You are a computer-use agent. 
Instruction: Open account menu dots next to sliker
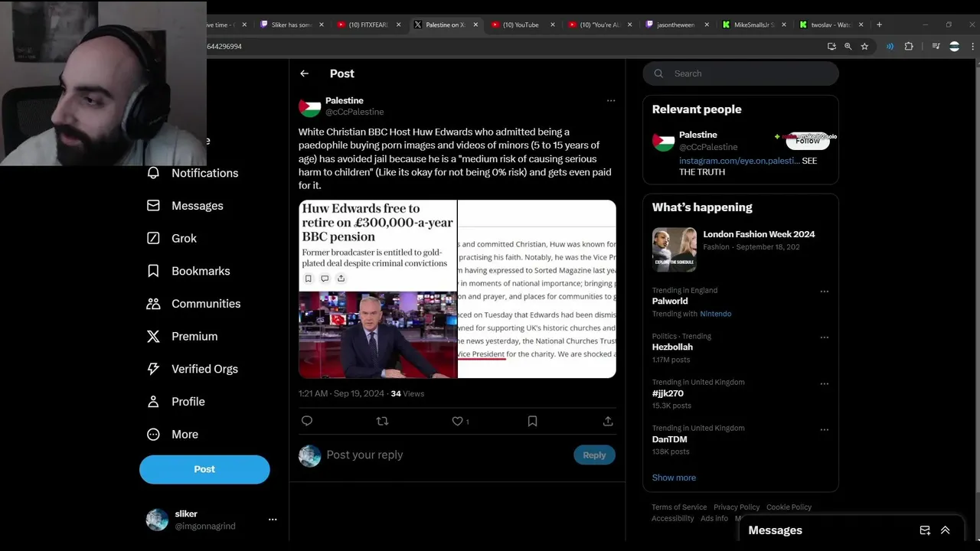pos(273,520)
